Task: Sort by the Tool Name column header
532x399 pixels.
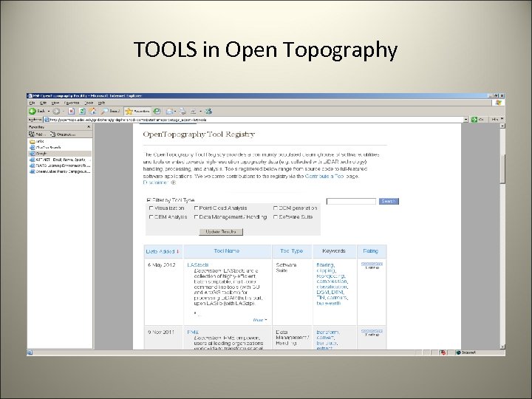Action: pos(227,251)
